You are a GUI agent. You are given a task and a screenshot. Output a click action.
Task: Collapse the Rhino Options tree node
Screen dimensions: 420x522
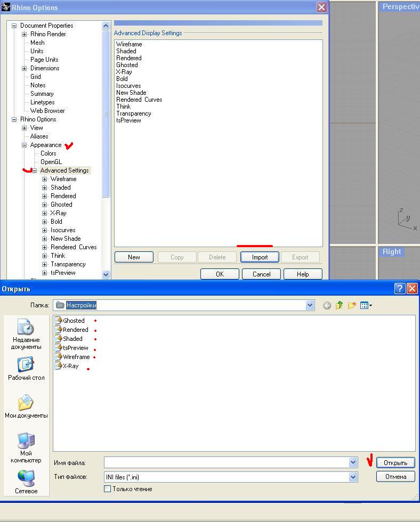[x=14, y=119]
